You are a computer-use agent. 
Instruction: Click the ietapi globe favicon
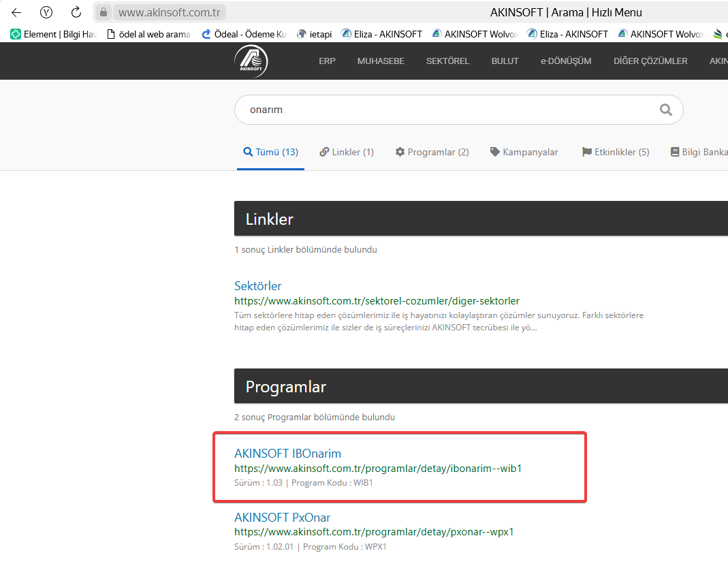click(x=302, y=34)
